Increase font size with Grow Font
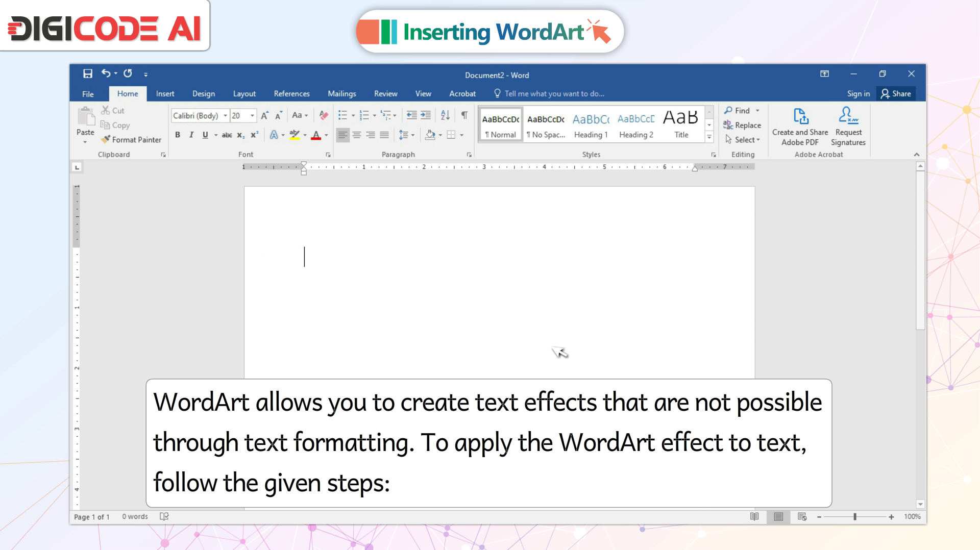This screenshot has width=980, height=550. coord(264,116)
